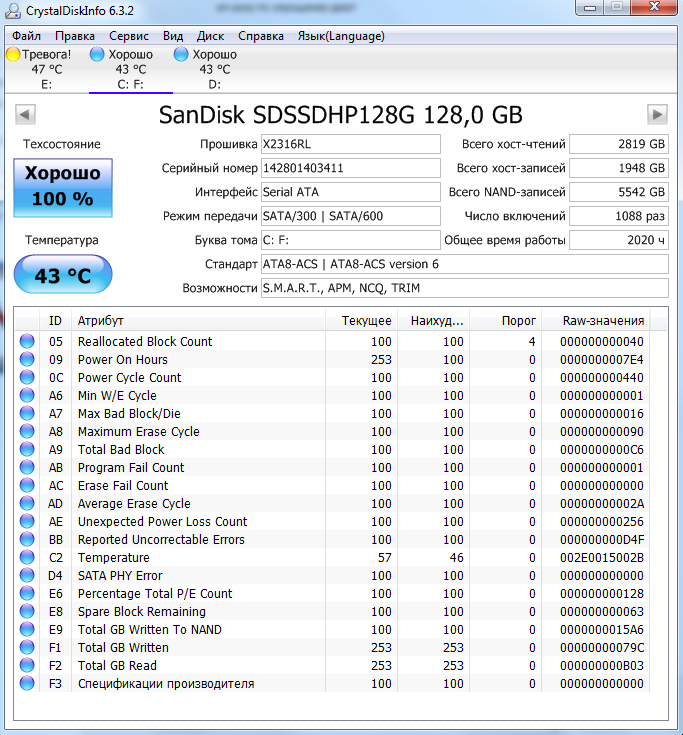The width and height of the screenshot is (683, 735).
Task: Click status orb for Spare Block Remaining
Action: click(27, 612)
